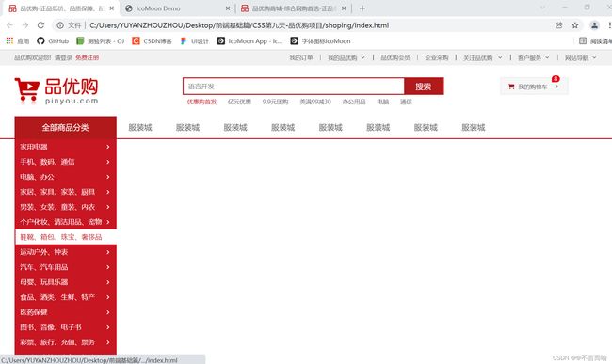Open the IcoMoon App bookmark
612x364 pixels.
point(250,41)
